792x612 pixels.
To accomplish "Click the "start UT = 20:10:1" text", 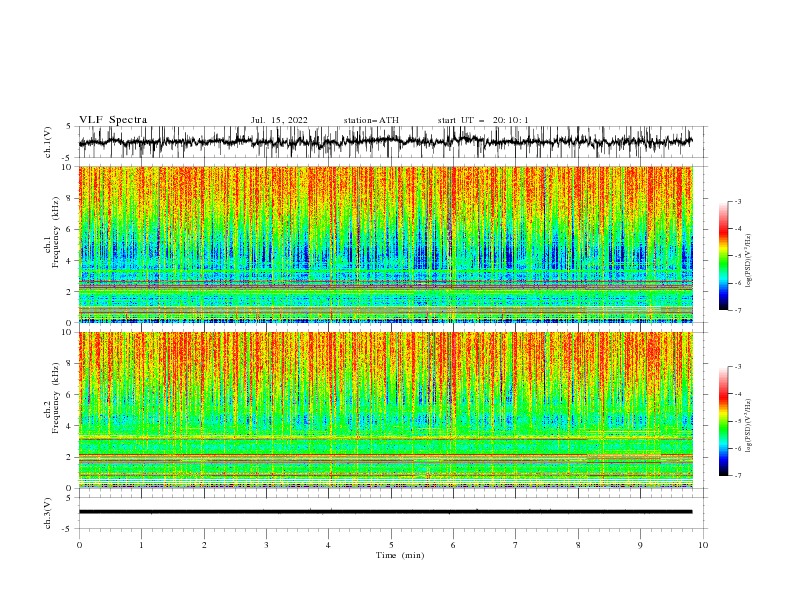I will (x=483, y=120).
